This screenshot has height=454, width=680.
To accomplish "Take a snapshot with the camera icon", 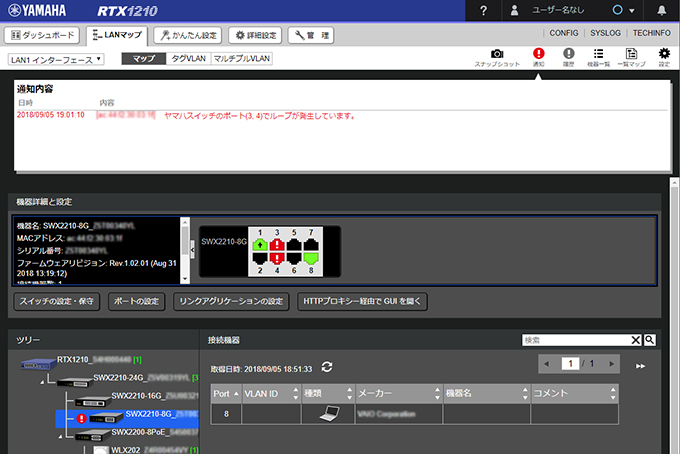I will click(x=497, y=58).
